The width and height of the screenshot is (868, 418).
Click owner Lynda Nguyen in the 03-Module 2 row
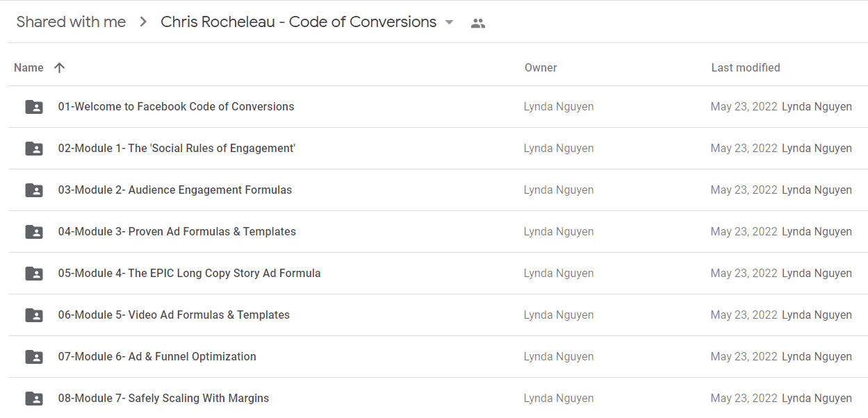click(x=559, y=190)
